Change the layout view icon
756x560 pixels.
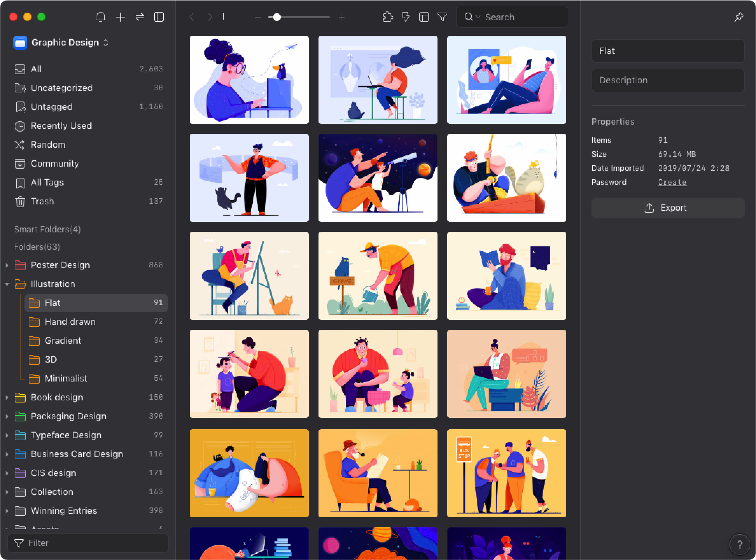pyautogui.click(x=424, y=17)
